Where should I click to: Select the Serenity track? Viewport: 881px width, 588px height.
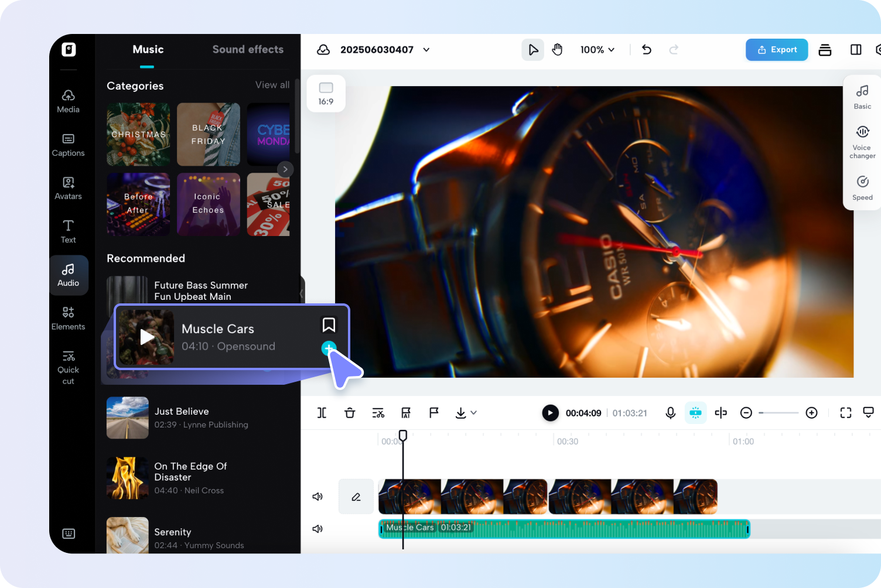(198, 536)
